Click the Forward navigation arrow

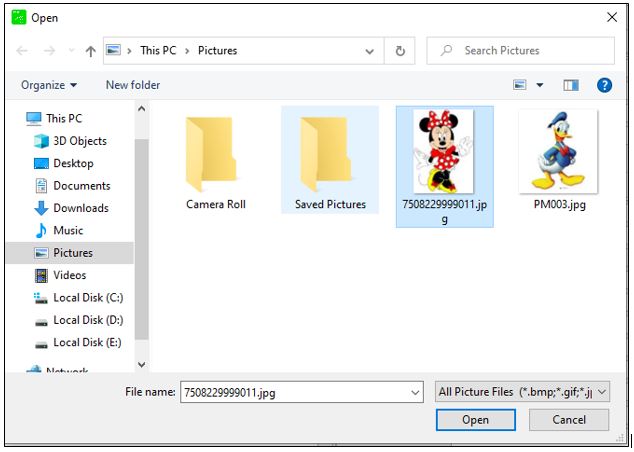pyautogui.click(x=49, y=51)
